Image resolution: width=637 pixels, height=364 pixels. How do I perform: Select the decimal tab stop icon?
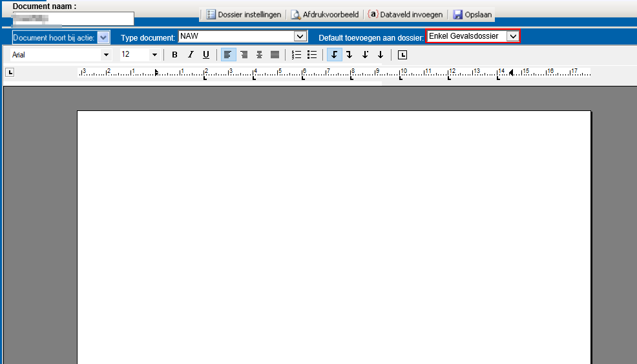[365, 55]
